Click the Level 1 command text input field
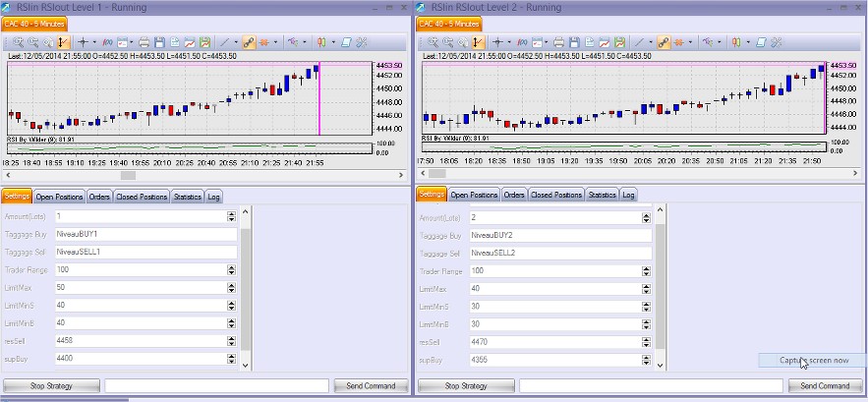868x402 pixels. pos(216,386)
